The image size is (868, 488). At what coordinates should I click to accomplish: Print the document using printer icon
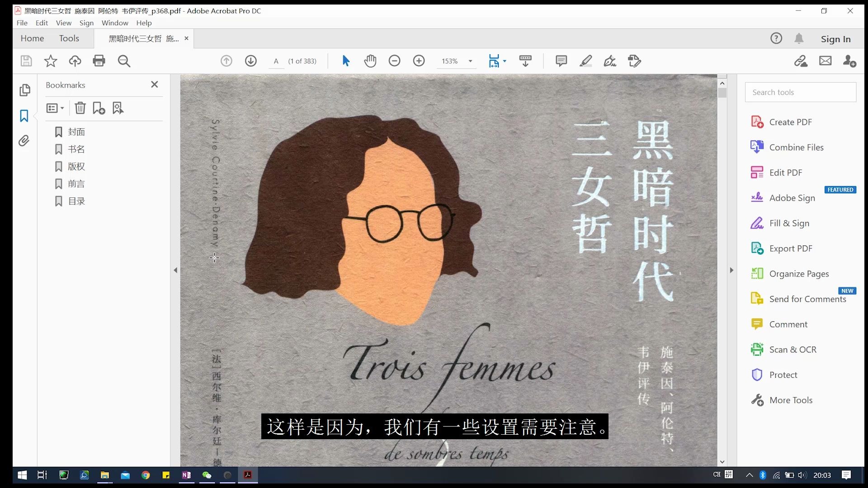99,61
